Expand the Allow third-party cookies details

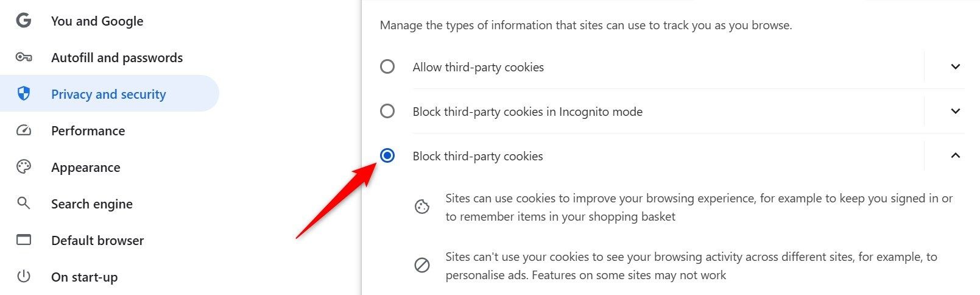click(x=955, y=66)
